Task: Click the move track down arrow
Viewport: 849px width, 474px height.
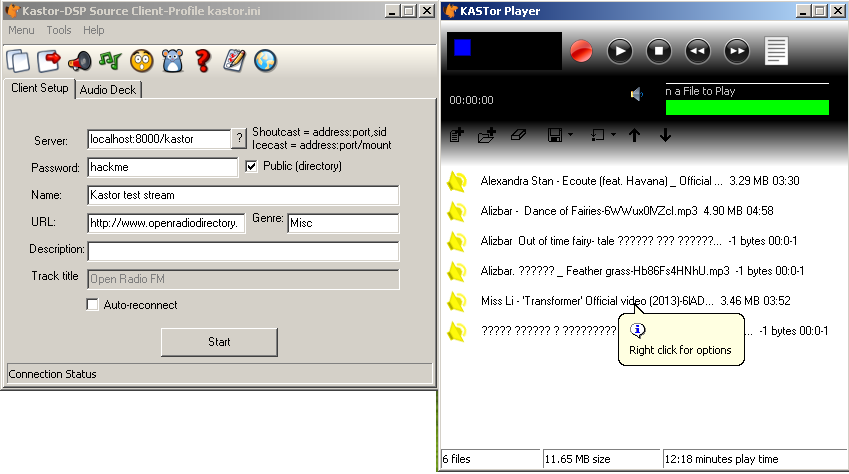Action: pos(665,135)
